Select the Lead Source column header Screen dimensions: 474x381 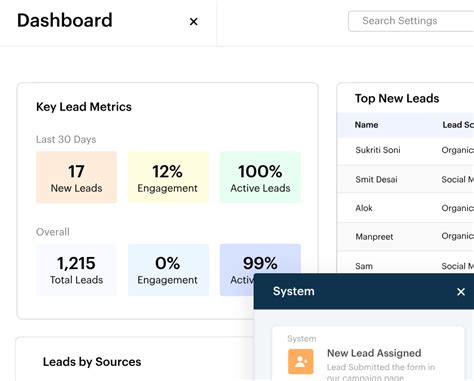[x=458, y=125]
